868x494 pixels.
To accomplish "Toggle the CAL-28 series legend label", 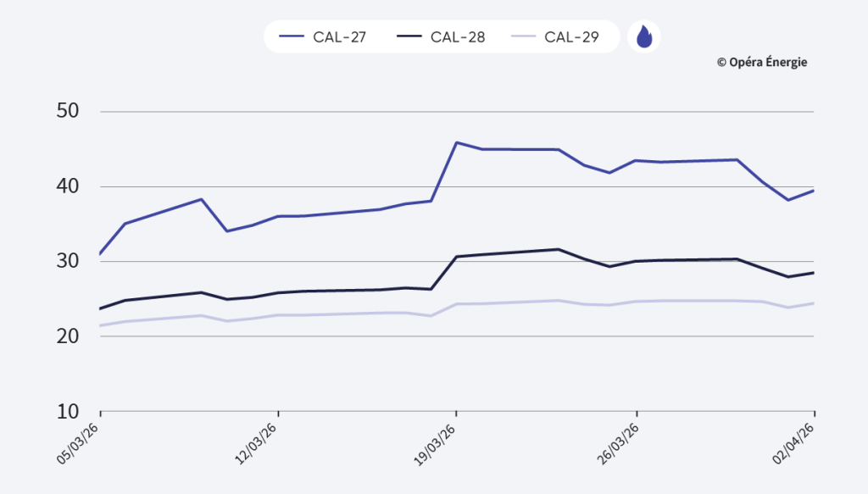I will tap(458, 37).
